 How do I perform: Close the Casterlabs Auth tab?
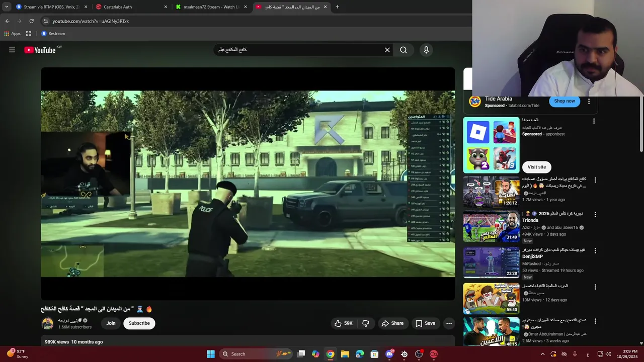[166, 7]
